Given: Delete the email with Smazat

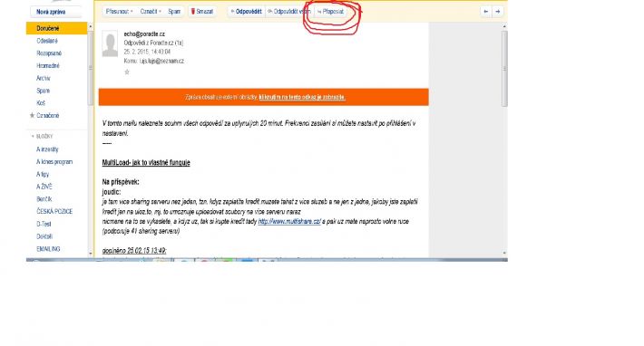Looking at the screenshot, I should tap(202, 12).
